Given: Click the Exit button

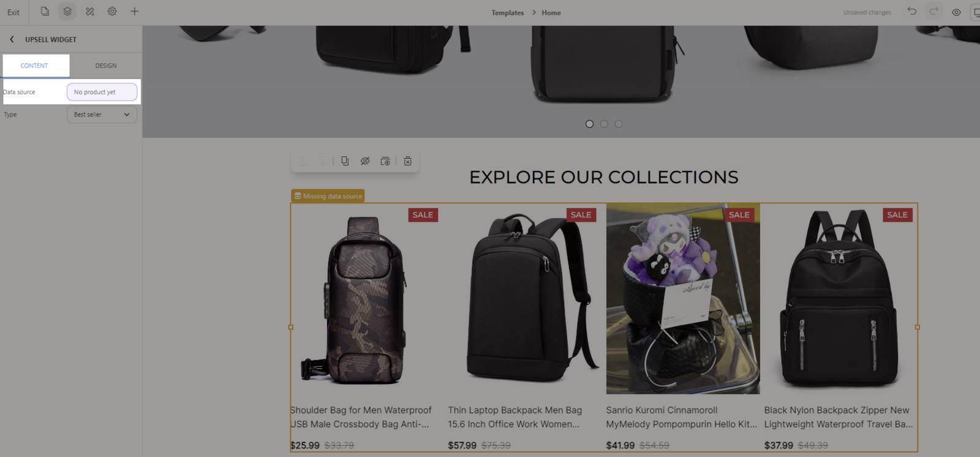Looking at the screenshot, I should pyautogui.click(x=13, y=12).
